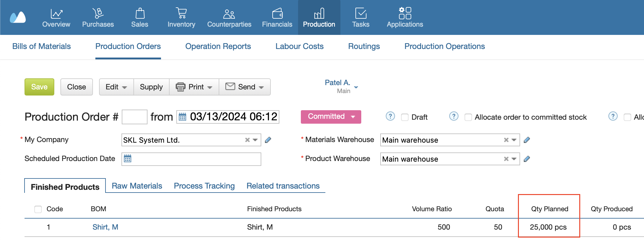Open Counterparties section
644x240 pixels.
(x=229, y=17)
